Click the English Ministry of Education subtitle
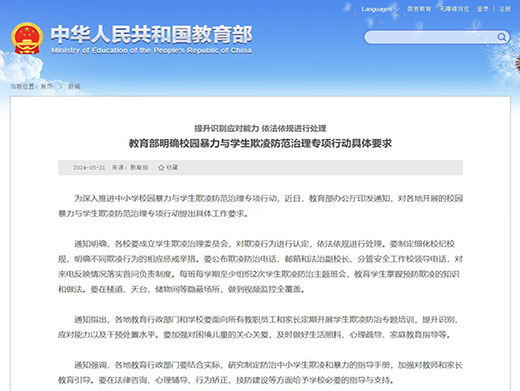520x391 pixels. tap(151, 50)
